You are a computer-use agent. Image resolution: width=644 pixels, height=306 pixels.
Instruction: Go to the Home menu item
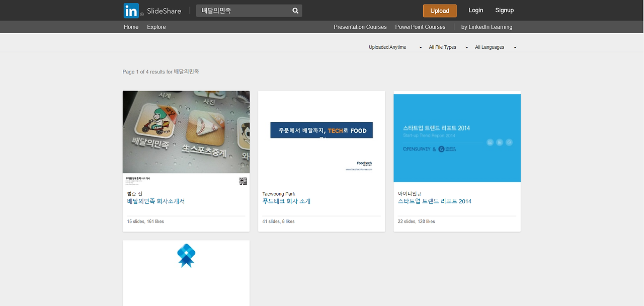[131, 27]
